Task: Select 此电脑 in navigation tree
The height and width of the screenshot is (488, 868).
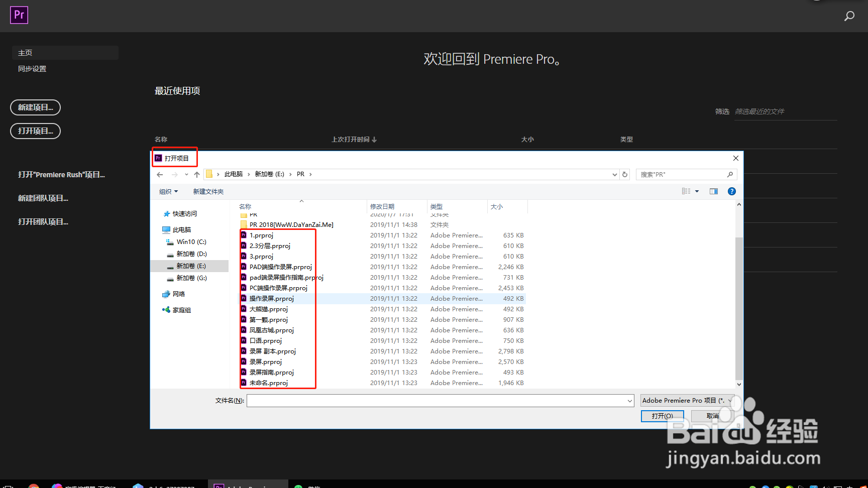Action: (x=181, y=230)
